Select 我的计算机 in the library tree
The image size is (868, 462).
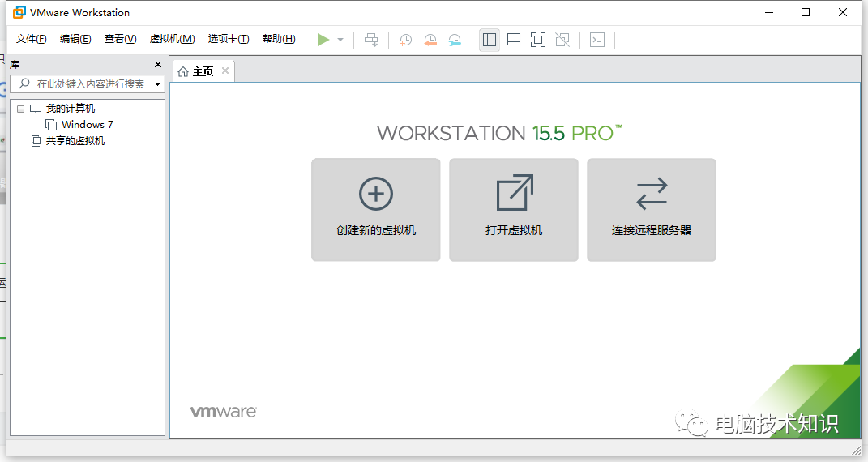pyautogui.click(x=71, y=109)
